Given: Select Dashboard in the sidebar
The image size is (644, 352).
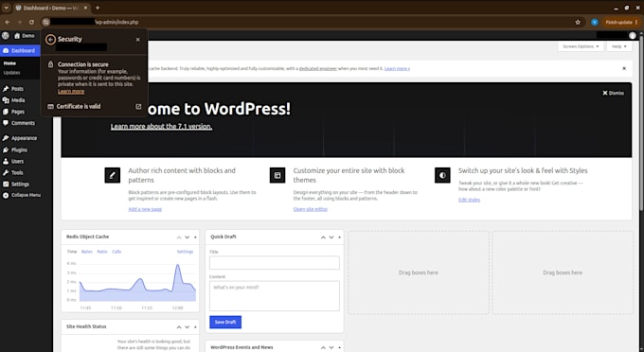Looking at the screenshot, I should [20, 50].
